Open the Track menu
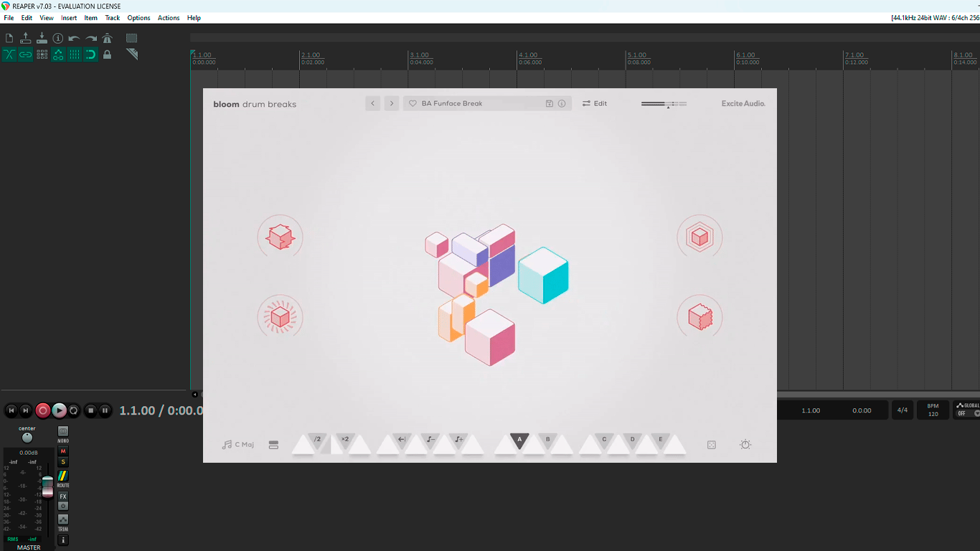The height and width of the screenshot is (551, 980). (113, 18)
